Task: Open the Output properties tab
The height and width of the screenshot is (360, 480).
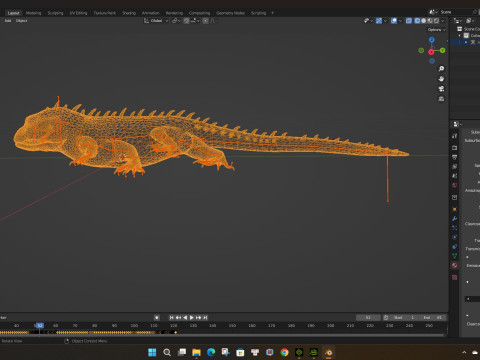Action: 455,157
